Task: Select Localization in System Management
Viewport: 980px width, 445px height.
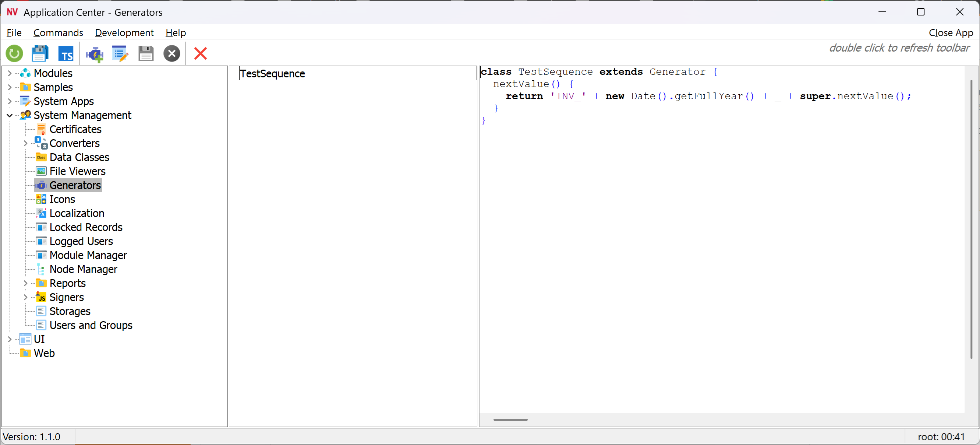Action: [77, 213]
